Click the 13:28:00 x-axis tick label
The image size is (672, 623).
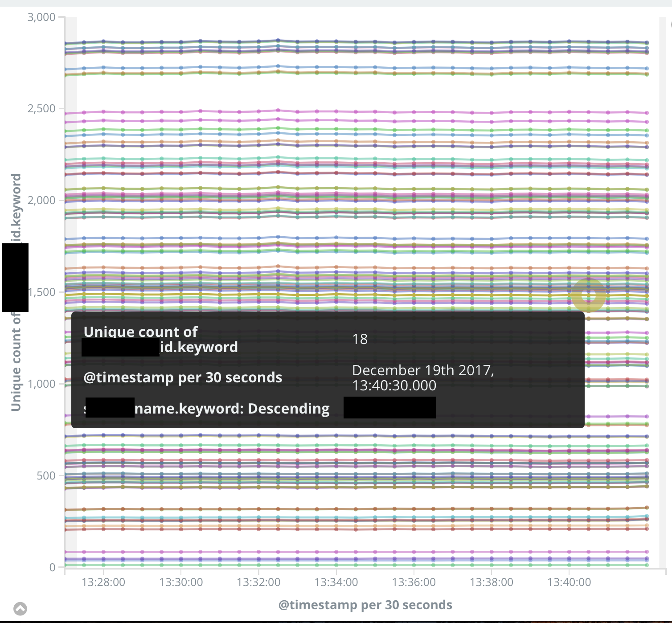(103, 582)
